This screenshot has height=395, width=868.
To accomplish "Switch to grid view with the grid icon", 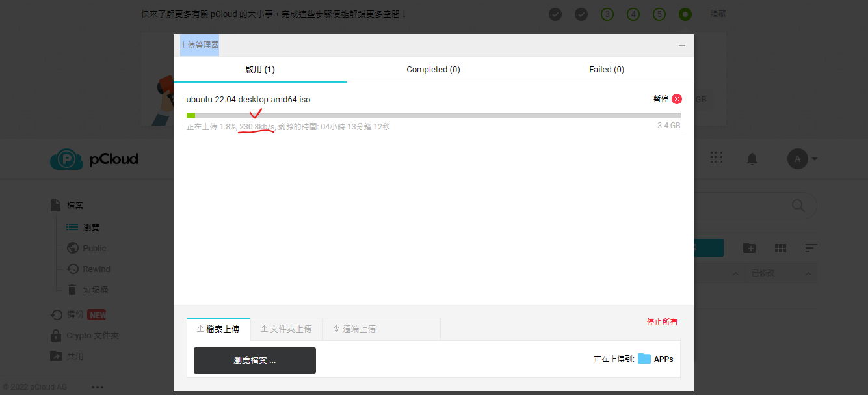I will pyautogui.click(x=780, y=248).
